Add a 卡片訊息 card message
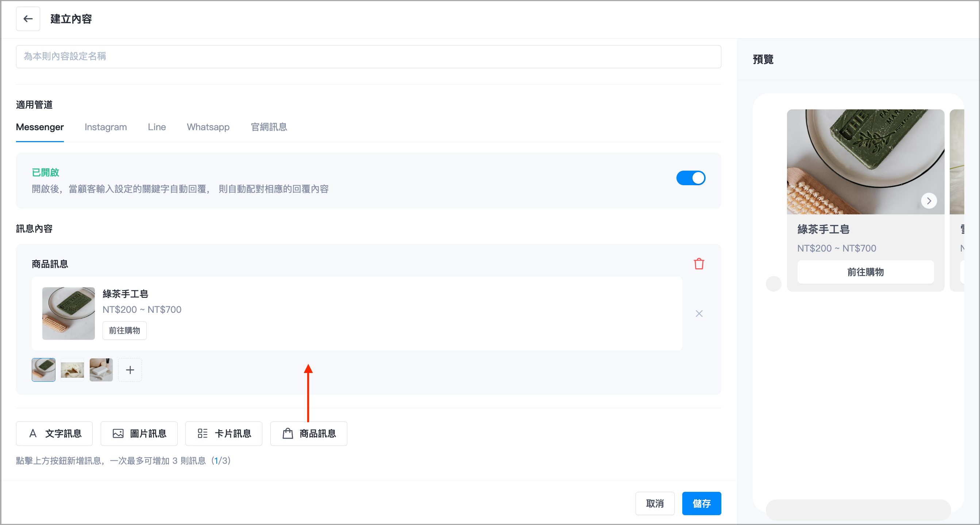 point(224,433)
